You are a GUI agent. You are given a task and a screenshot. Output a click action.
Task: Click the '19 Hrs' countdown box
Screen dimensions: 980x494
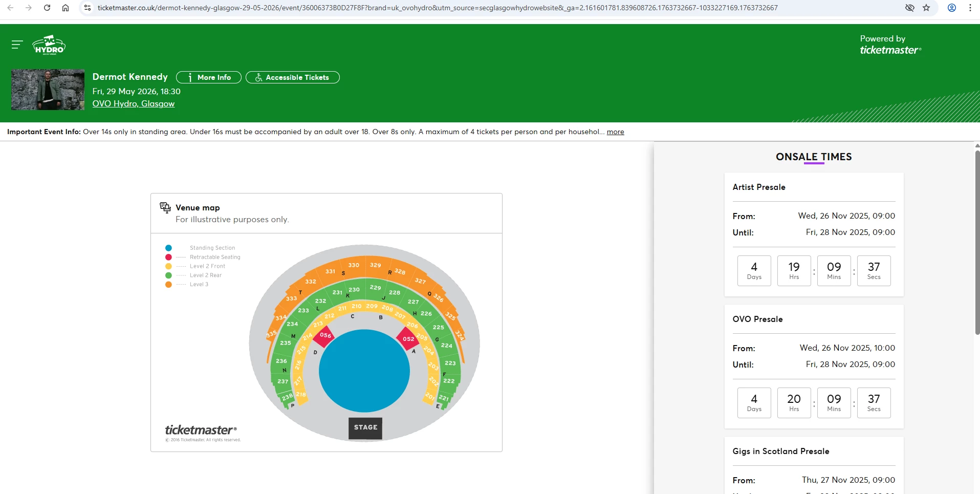click(x=794, y=271)
